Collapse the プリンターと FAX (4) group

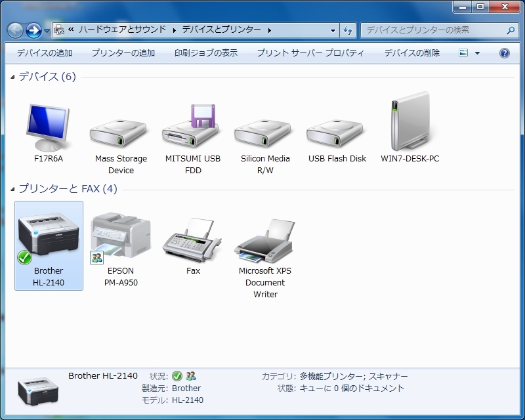(x=12, y=189)
